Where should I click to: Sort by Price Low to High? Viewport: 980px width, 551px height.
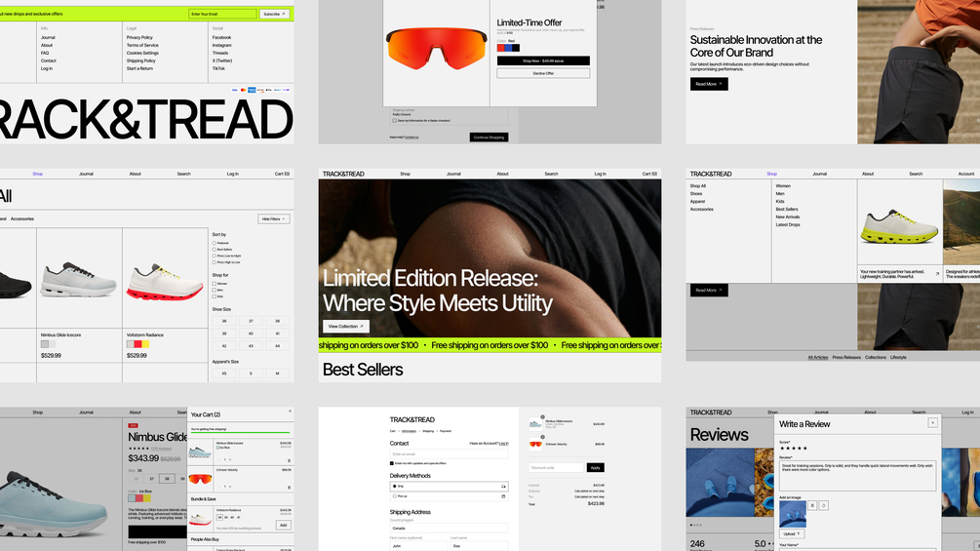pyautogui.click(x=214, y=256)
